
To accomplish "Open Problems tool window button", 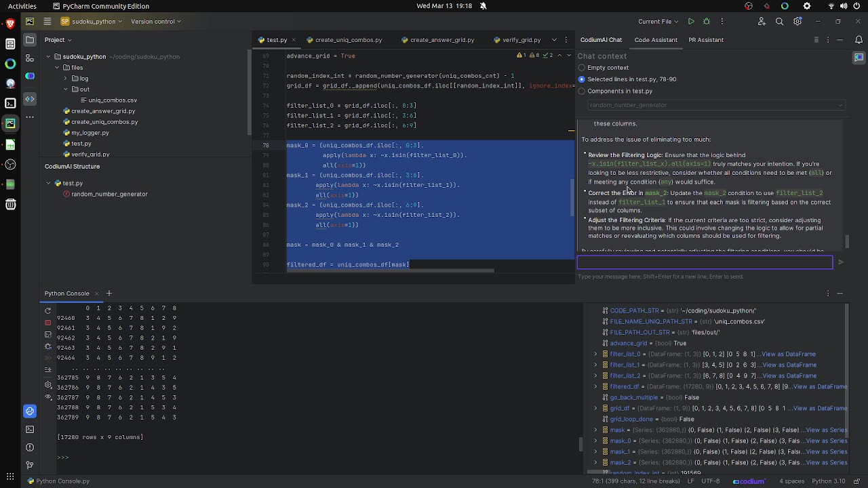I will pos(30,447).
